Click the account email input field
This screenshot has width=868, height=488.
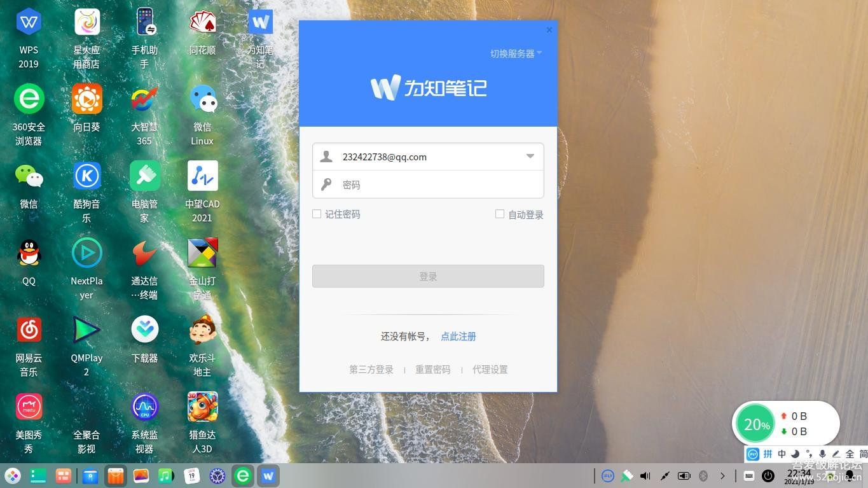[428, 157]
